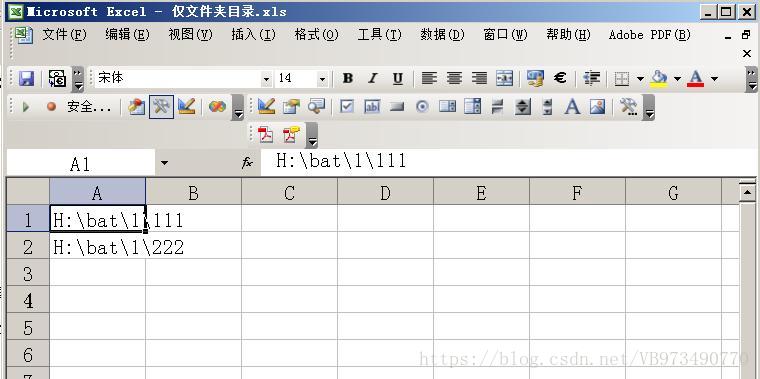Select the Scroll Bar control icon
The image size is (760, 379).
tap(547, 107)
